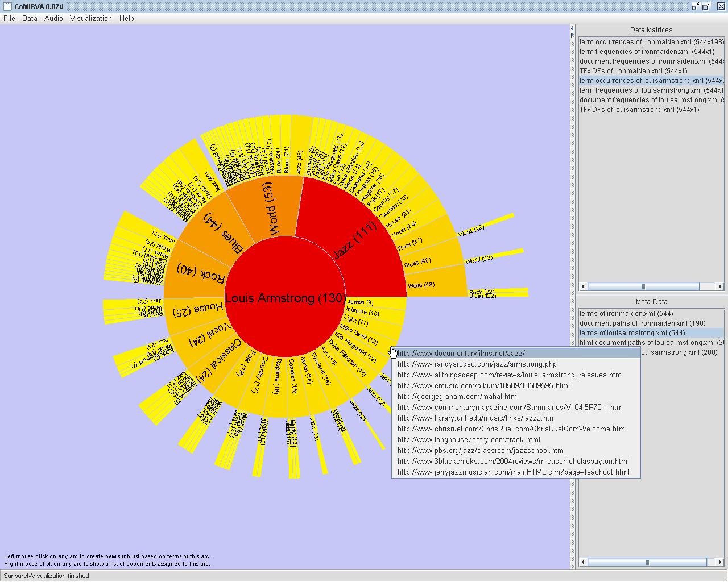
Task: Open the Data menu
Action: point(30,18)
